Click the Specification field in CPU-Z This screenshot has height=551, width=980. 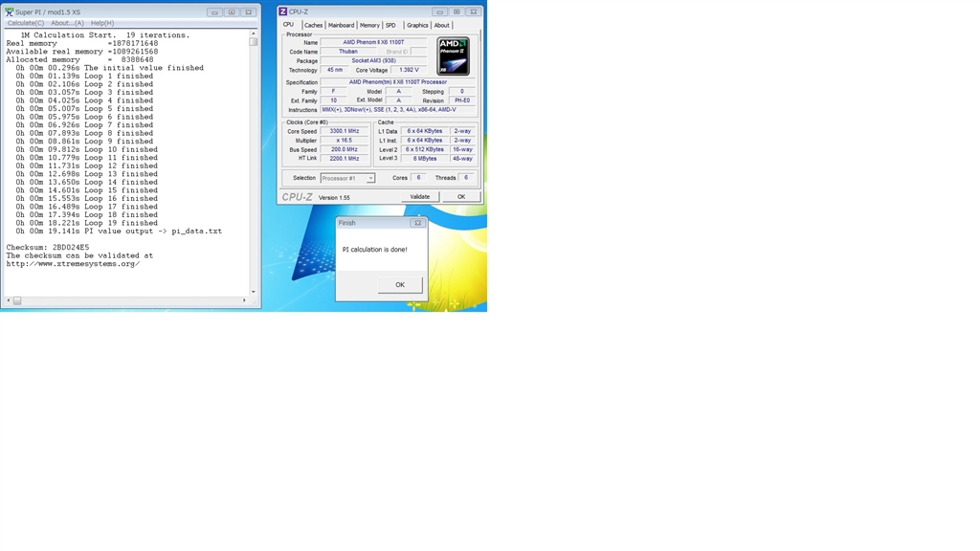[x=397, y=82]
